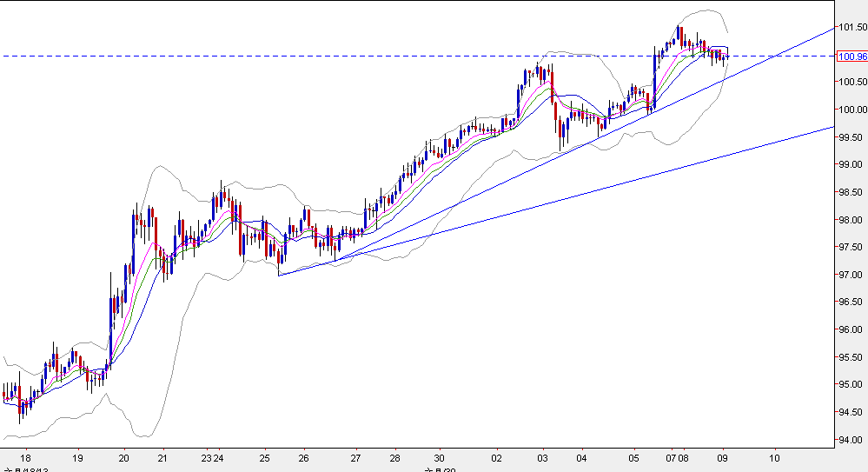Click date label 04 on time axis

581,458
